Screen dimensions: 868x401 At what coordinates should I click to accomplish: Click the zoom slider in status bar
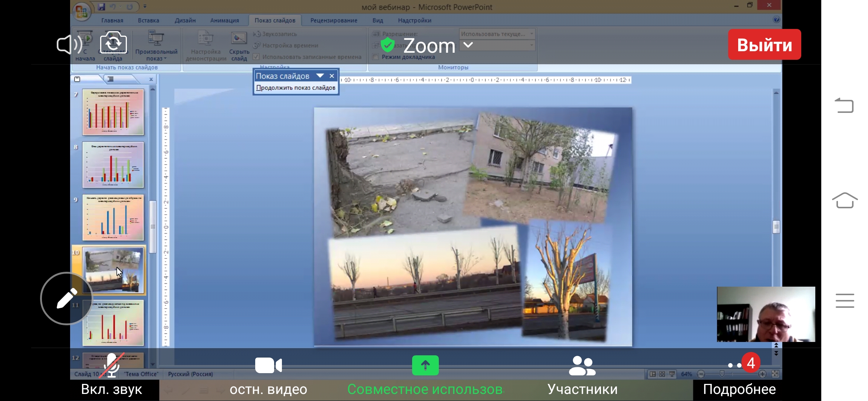[x=721, y=374]
